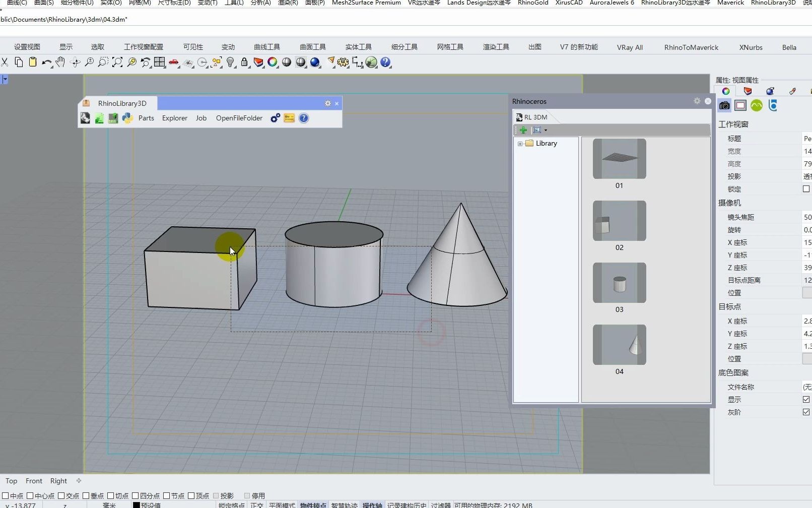Toggle the 切点 tangent snap checkbox

click(x=111, y=496)
